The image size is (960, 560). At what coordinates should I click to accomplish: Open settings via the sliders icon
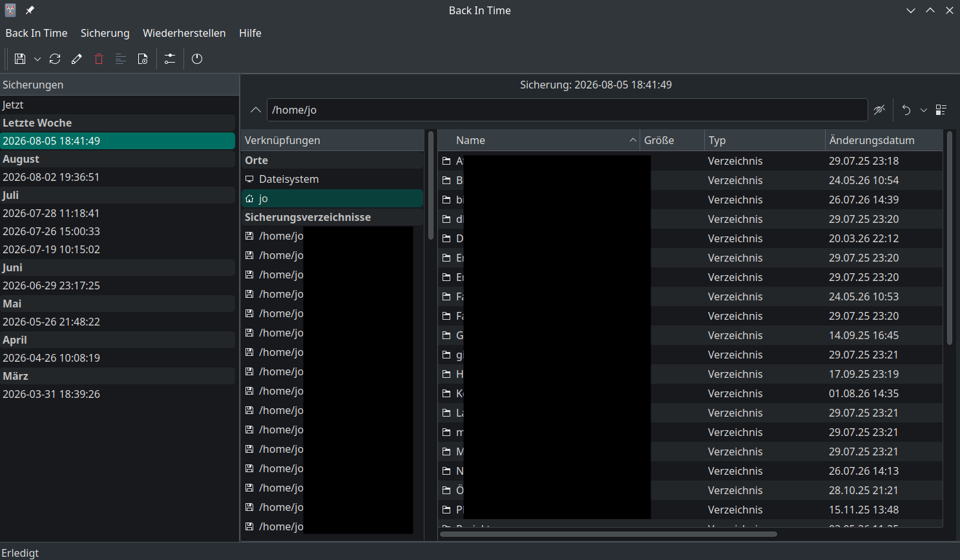(x=170, y=59)
